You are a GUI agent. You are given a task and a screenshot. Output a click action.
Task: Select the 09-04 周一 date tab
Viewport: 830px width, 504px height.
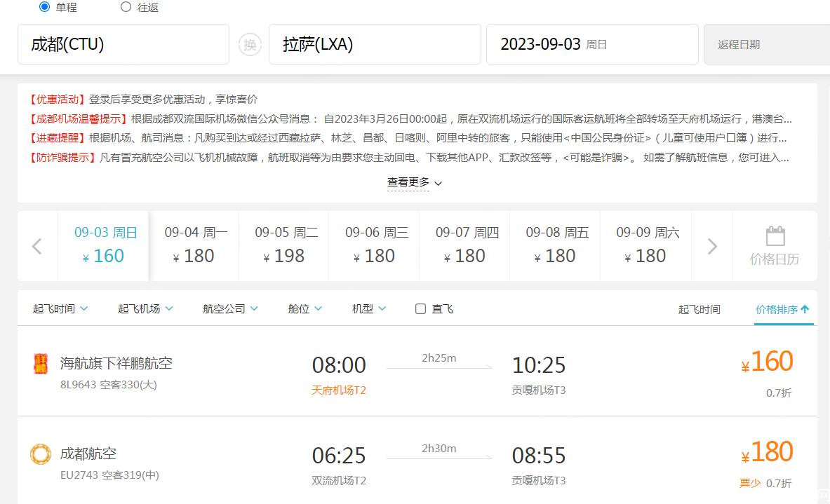click(x=194, y=246)
